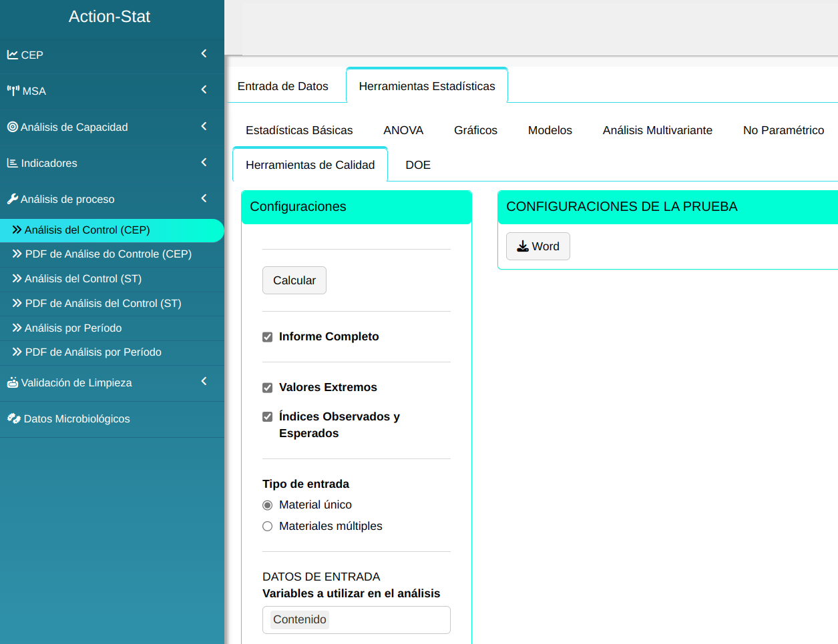This screenshot has width=838, height=644.
Task: Select the Materiales múltiples radio option
Action: pos(268,527)
